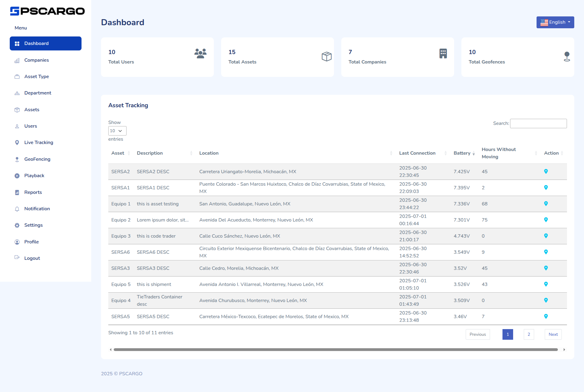Open the Notification bell icon
Screen dimensions: 584x392
pos(17,209)
